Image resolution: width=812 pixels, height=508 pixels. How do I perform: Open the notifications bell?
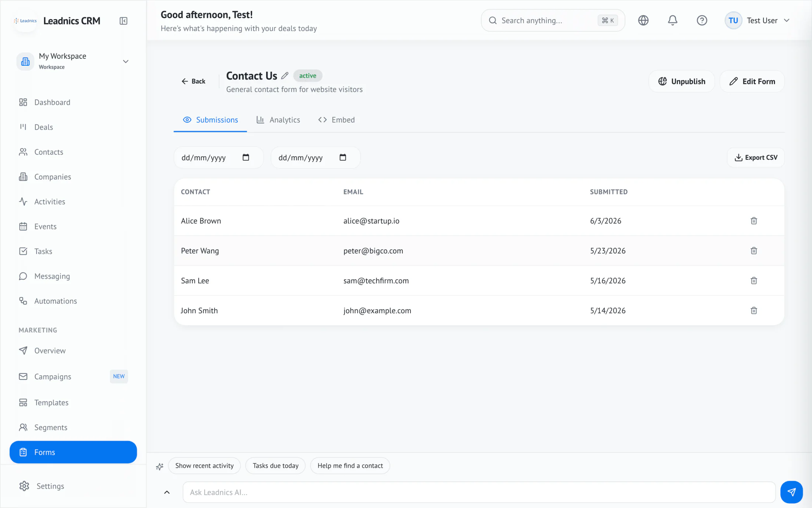(x=672, y=20)
